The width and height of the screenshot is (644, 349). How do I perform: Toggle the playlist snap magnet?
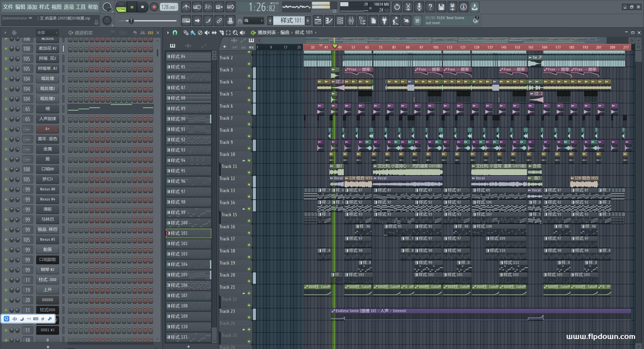(x=175, y=33)
